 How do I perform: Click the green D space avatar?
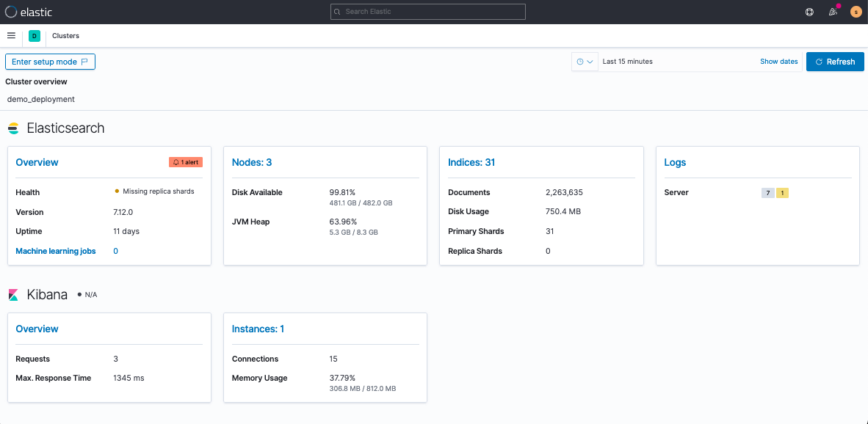35,36
